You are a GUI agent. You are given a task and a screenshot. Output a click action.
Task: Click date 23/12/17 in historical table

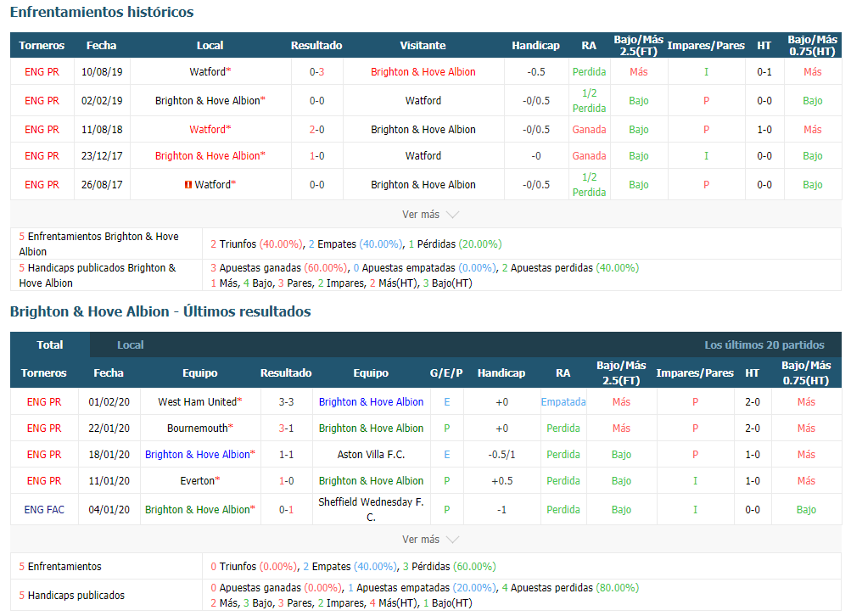(x=102, y=156)
